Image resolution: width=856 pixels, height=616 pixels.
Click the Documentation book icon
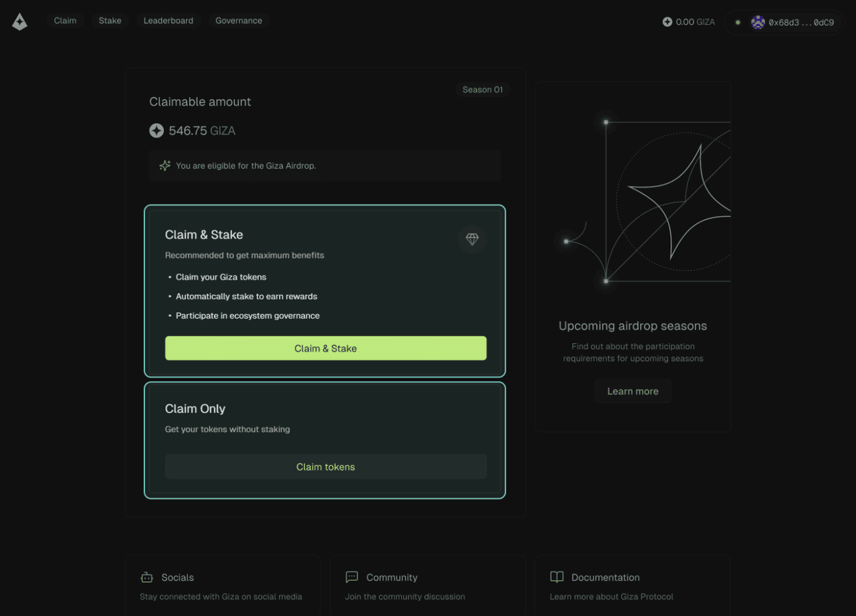(x=557, y=577)
